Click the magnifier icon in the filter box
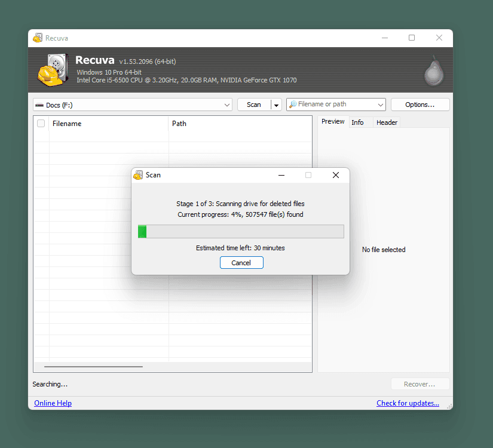Screen dimensions: 493x448 (x=293, y=105)
